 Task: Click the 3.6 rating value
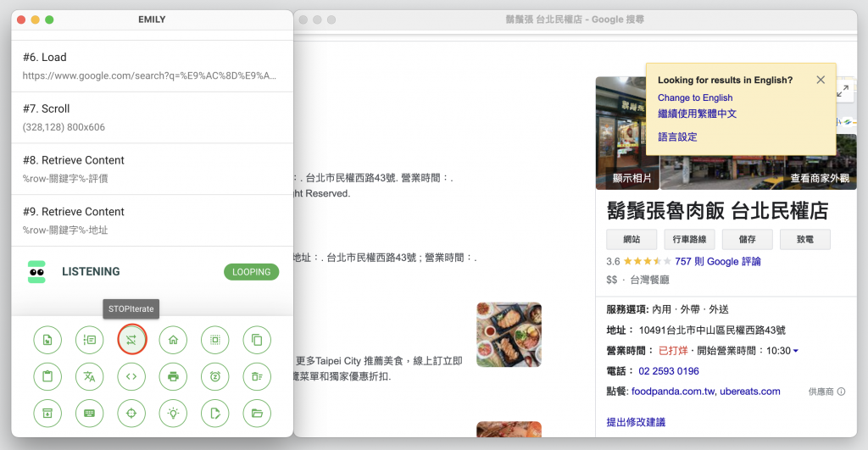[x=613, y=261]
